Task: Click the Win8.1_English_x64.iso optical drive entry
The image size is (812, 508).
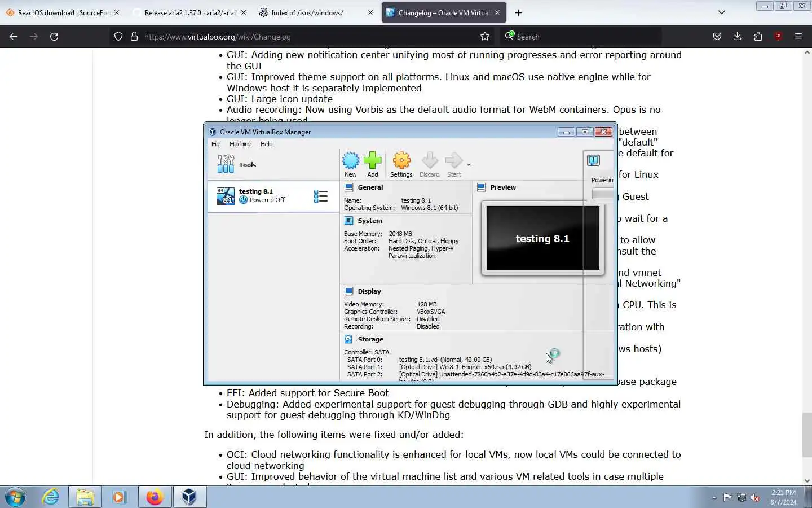Action: pyautogui.click(x=465, y=367)
